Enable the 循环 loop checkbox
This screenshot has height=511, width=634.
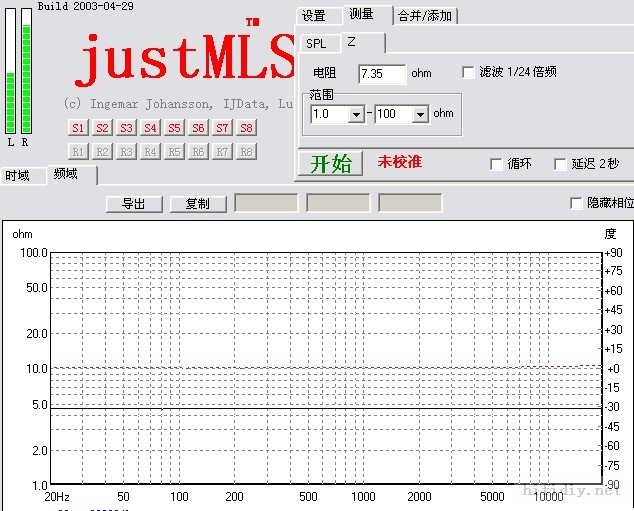(496, 164)
